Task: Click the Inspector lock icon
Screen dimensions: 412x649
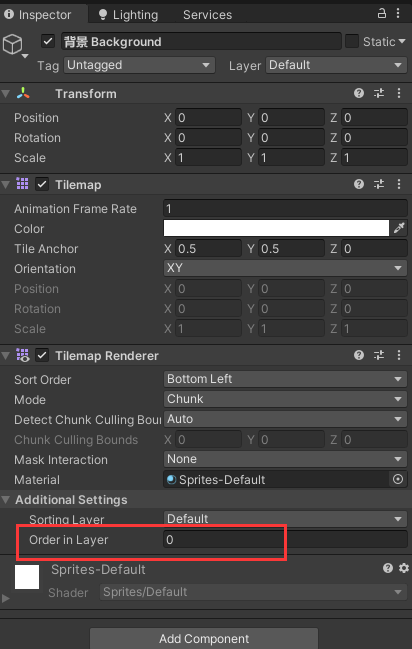Action: (381, 13)
